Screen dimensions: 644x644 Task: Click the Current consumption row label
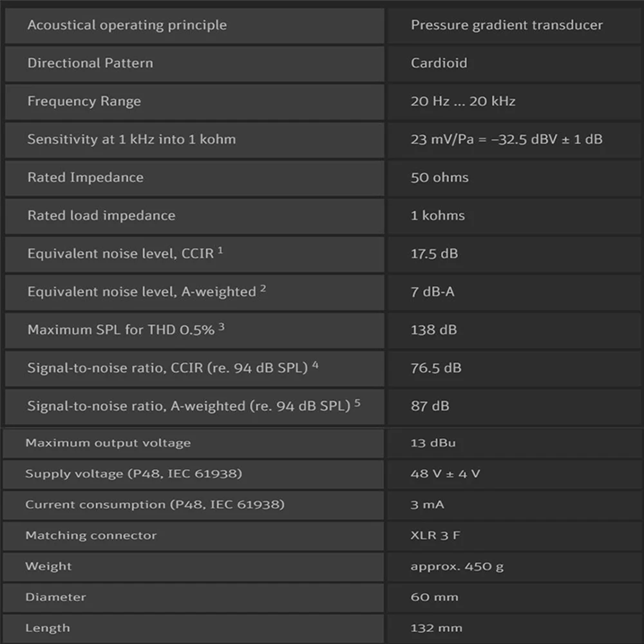coord(155,505)
